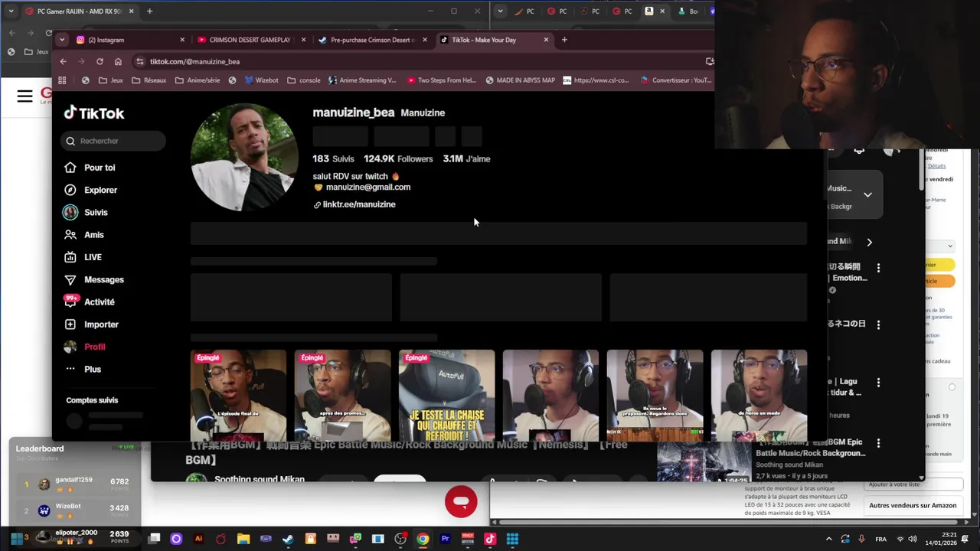
Task: Click 'Ajouter à votre liste' on Amazon
Action: click(914, 484)
